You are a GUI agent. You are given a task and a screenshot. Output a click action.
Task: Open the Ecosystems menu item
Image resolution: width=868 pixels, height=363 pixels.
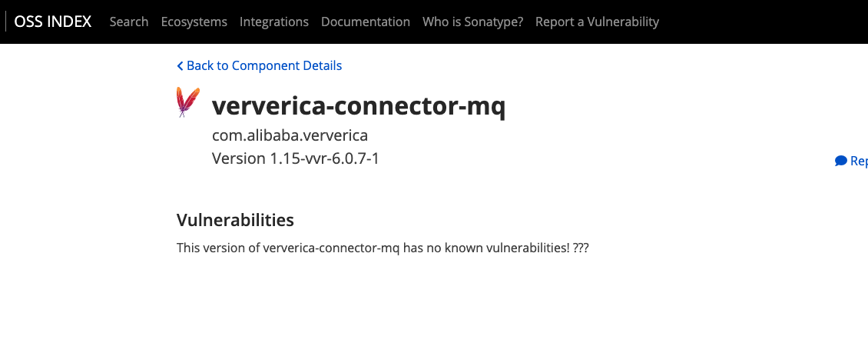coord(194,22)
